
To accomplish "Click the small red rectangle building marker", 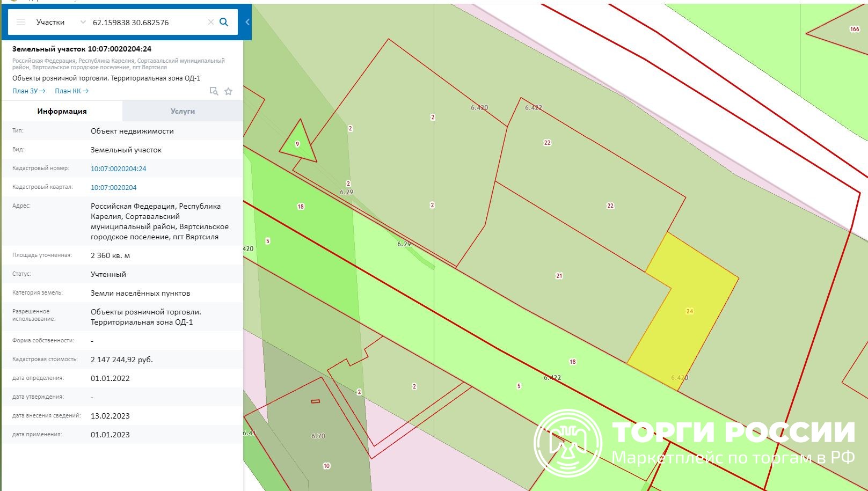I will coord(316,401).
